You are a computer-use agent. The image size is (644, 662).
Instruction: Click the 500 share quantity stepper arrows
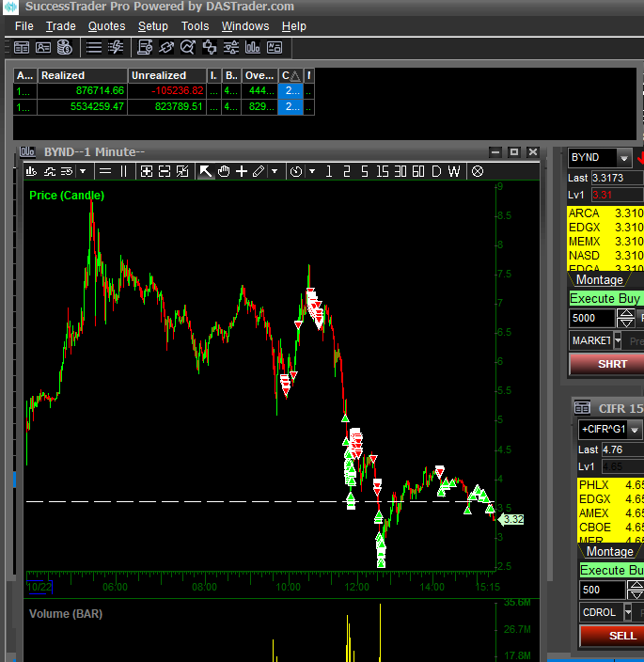click(636, 590)
